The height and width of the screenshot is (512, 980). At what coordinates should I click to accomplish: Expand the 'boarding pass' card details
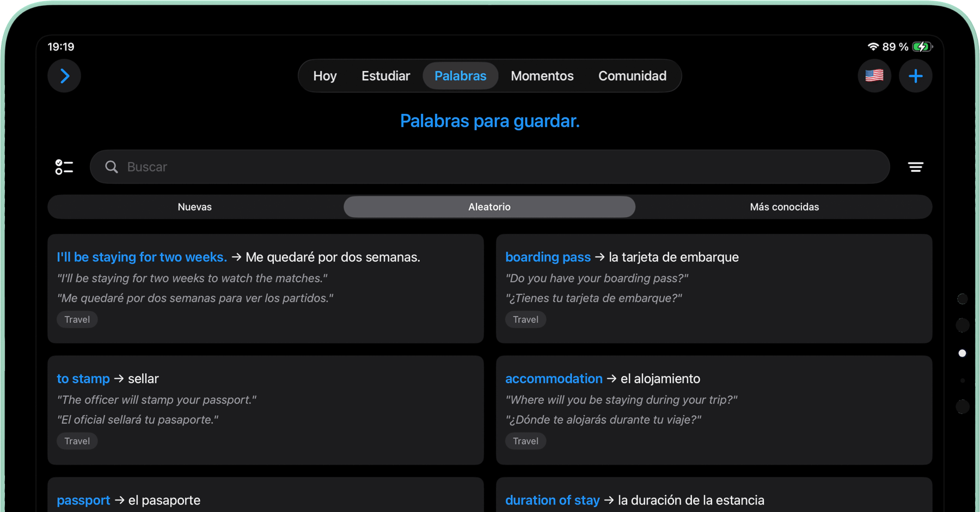pyautogui.click(x=548, y=257)
